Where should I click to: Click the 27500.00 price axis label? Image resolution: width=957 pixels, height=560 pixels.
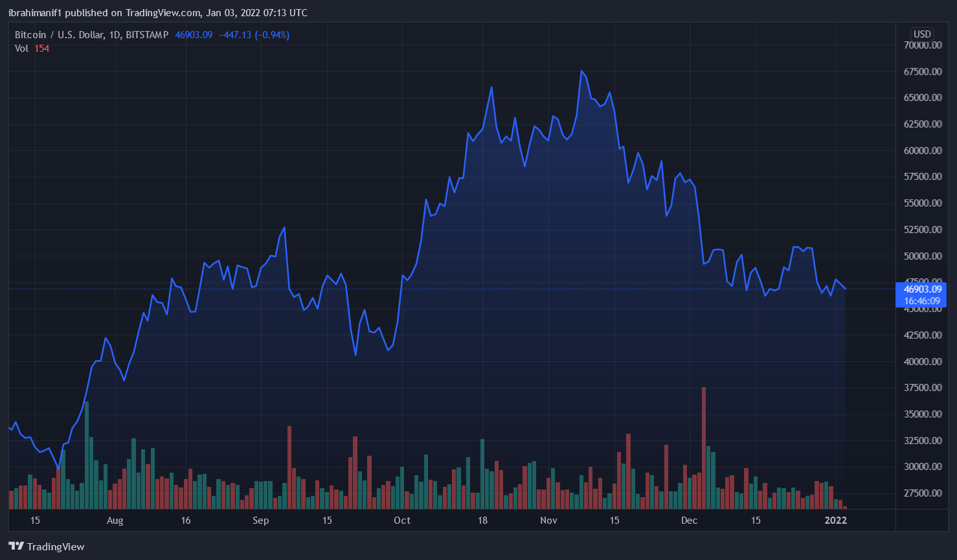click(x=923, y=493)
